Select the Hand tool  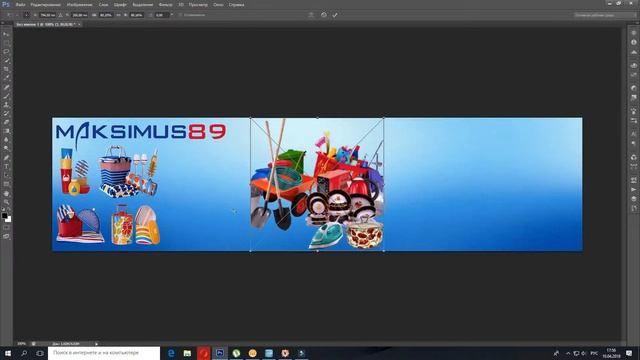tap(6, 193)
